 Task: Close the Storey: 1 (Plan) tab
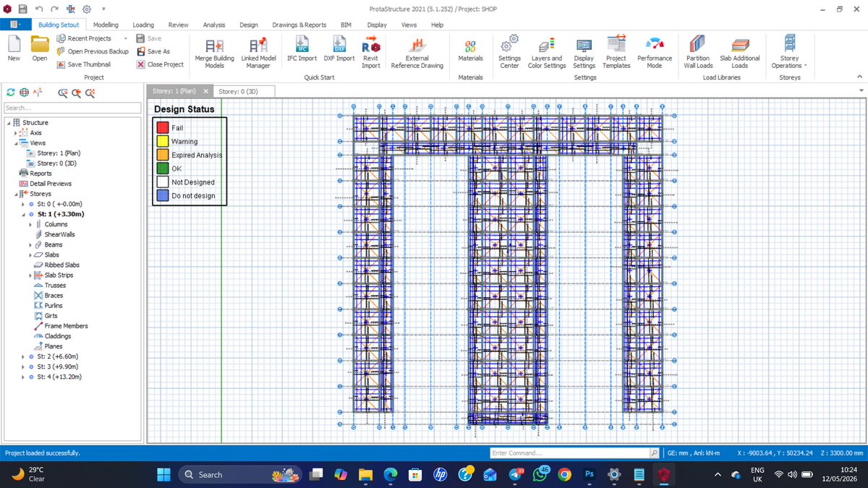[x=205, y=91]
